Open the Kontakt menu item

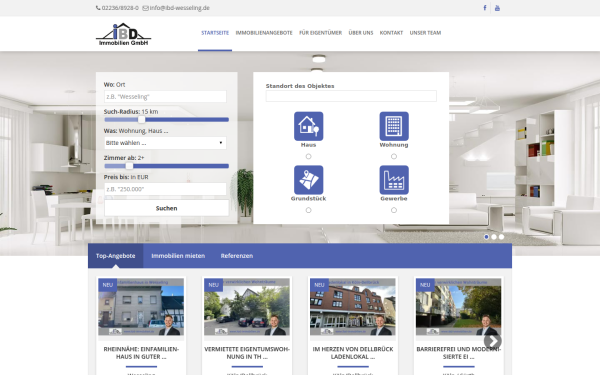391,33
